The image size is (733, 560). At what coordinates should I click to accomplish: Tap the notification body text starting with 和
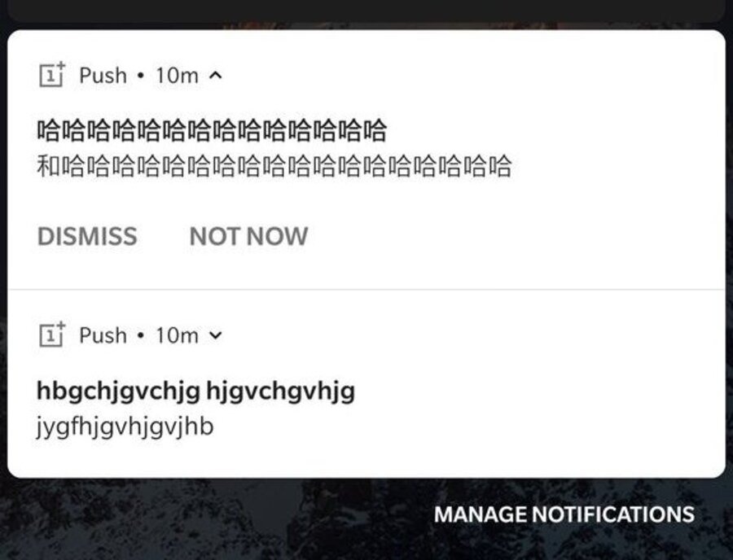(x=274, y=166)
